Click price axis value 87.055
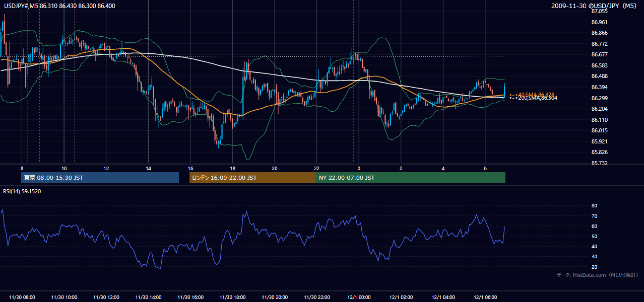Viewport: 644px width, 302px height. click(599, 11)
